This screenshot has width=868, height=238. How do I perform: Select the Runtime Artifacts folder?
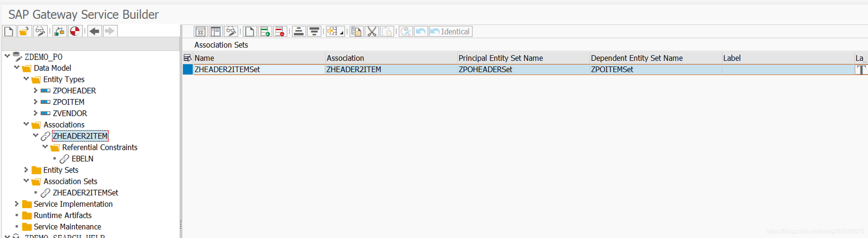pos(62,215)
